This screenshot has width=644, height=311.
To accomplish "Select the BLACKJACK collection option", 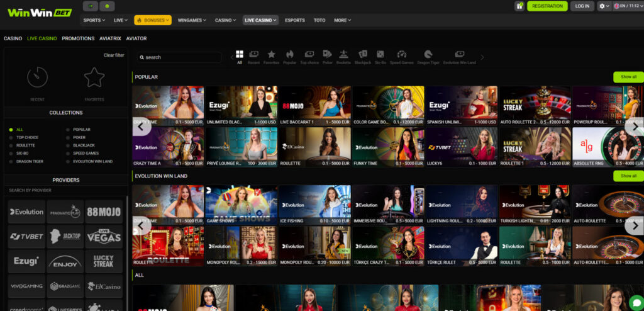I will (x=80, y=145).
